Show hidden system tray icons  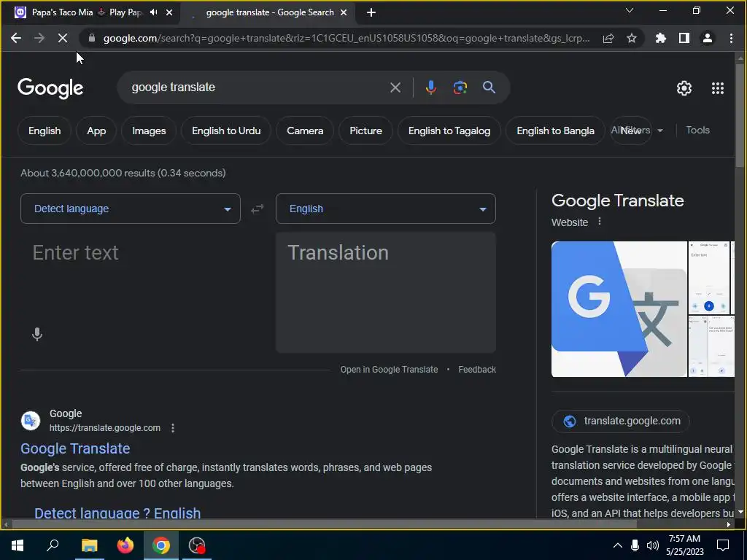click(617, 545)
